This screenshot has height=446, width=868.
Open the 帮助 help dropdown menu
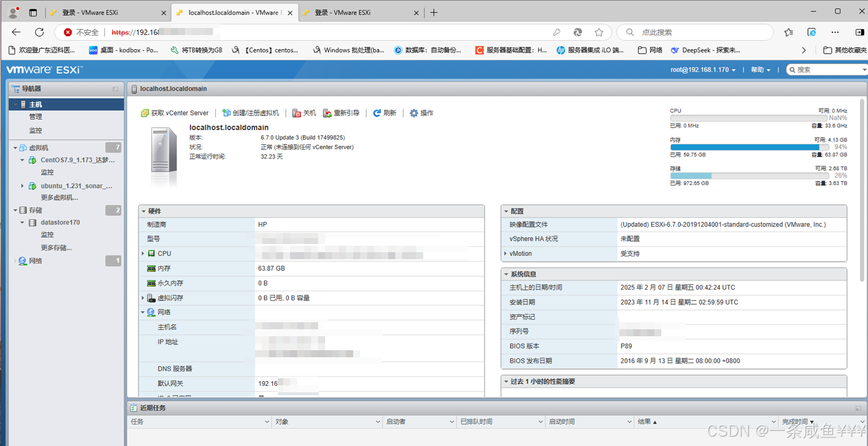tap(761, 69)
